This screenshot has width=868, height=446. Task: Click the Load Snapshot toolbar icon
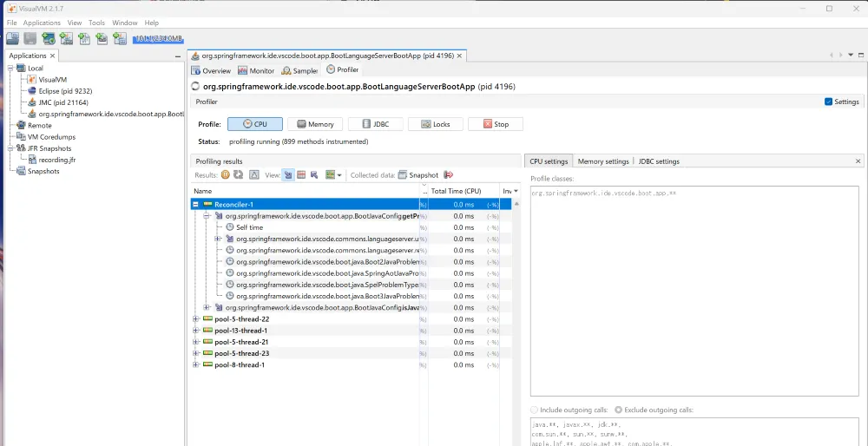pyautogui.click(x=12, y=38)
